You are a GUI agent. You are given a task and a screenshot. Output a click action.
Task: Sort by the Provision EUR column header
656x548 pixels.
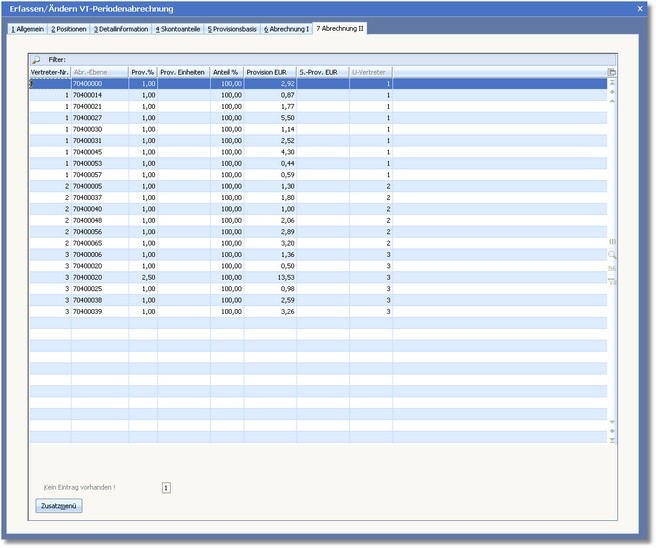[270, 72]
